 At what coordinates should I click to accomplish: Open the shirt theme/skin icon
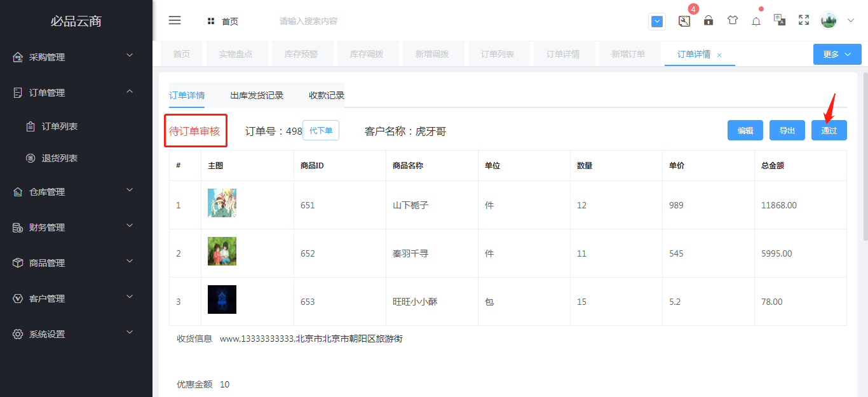(x=733, y=20)
